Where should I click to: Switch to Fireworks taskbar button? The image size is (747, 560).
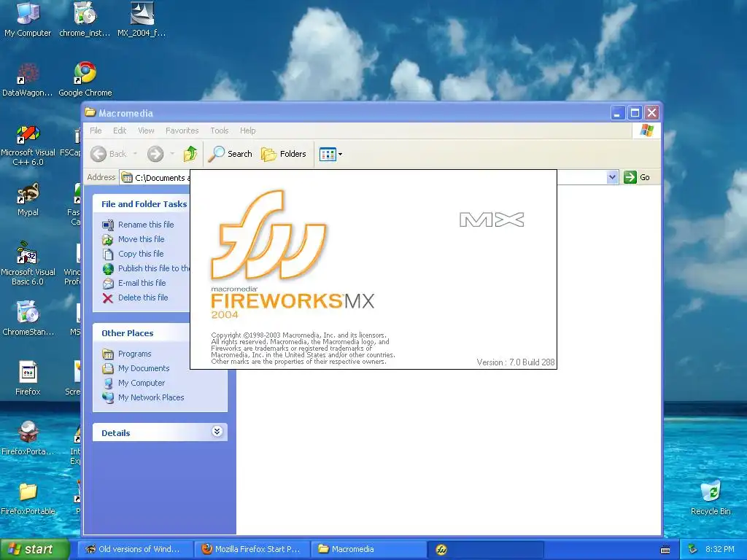tap(485, 549)
